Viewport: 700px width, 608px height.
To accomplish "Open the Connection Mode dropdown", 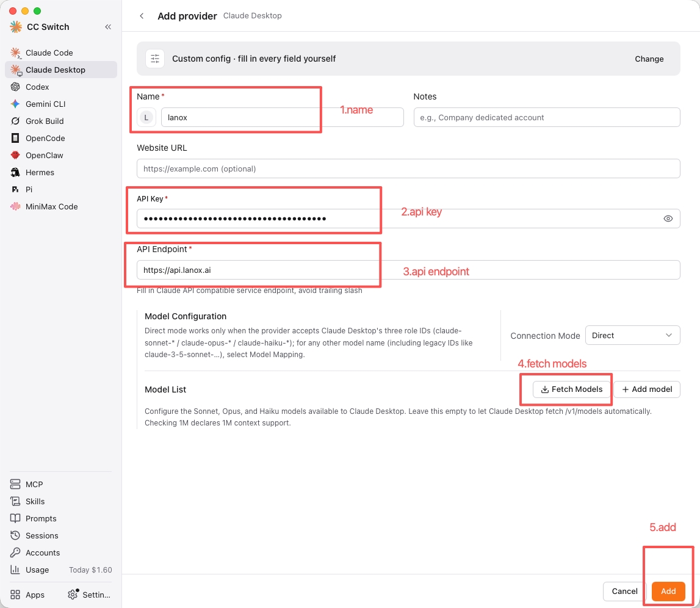I will pyautogui.click(x=632, y=335).
